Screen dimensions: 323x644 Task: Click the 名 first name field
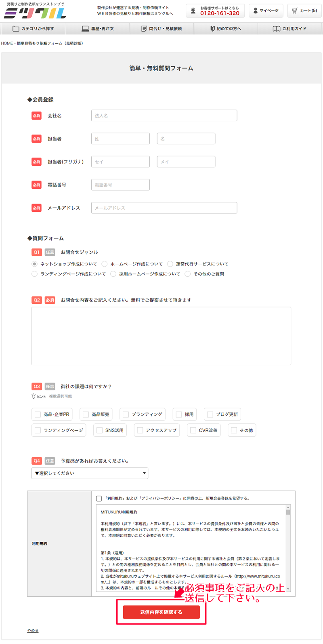coord(186,139)
